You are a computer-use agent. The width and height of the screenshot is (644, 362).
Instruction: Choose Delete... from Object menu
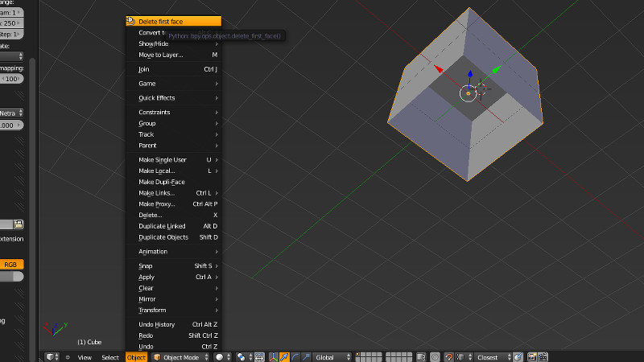click(173, 215)
